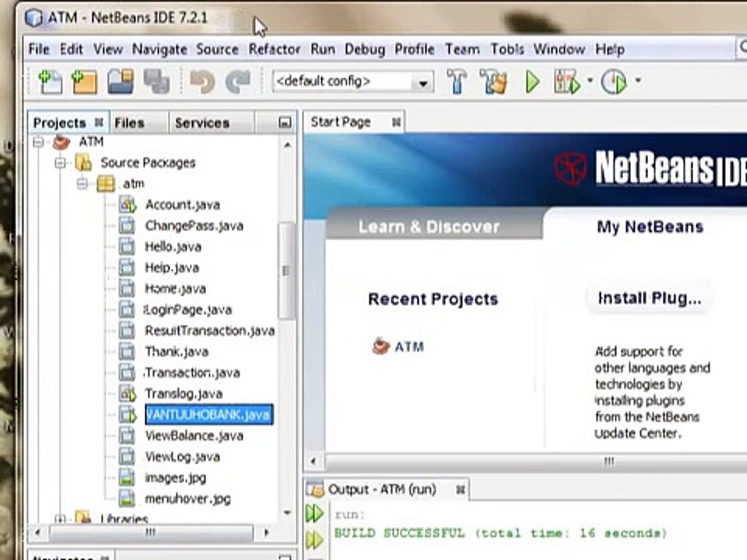Click the Debug Project toolbar icon
This screenshot has height=560, width=747.
tap(566, 82)
